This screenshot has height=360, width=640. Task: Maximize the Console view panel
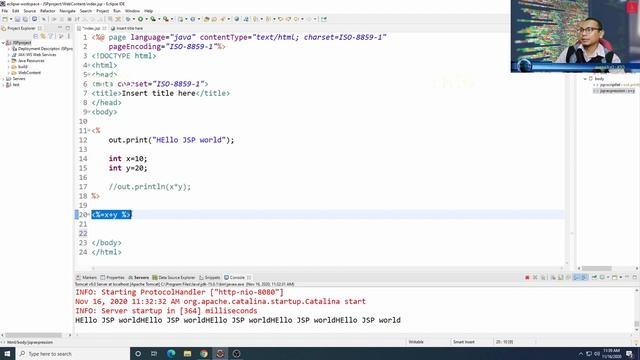pyautogui.click(x=635, y=278)
